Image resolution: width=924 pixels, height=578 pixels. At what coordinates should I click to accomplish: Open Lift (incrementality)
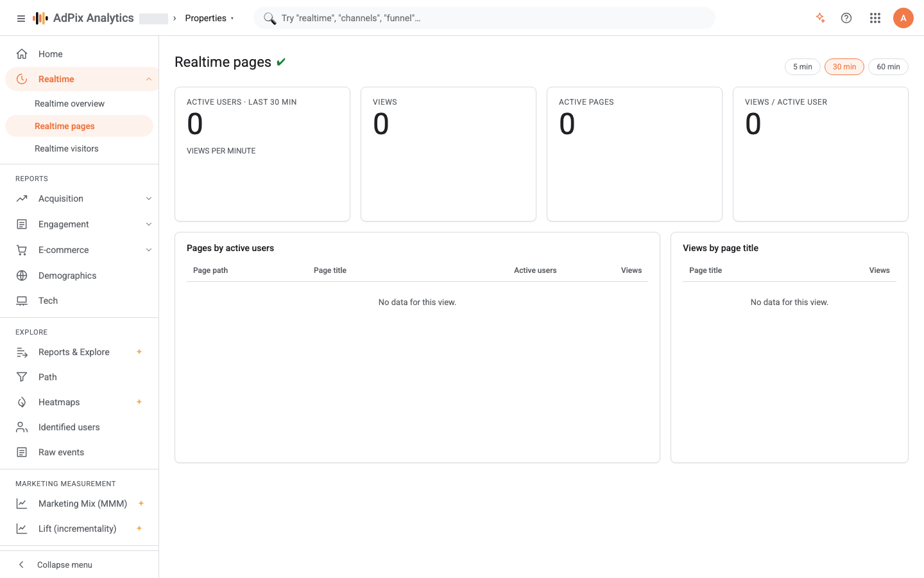coord(80,529)
